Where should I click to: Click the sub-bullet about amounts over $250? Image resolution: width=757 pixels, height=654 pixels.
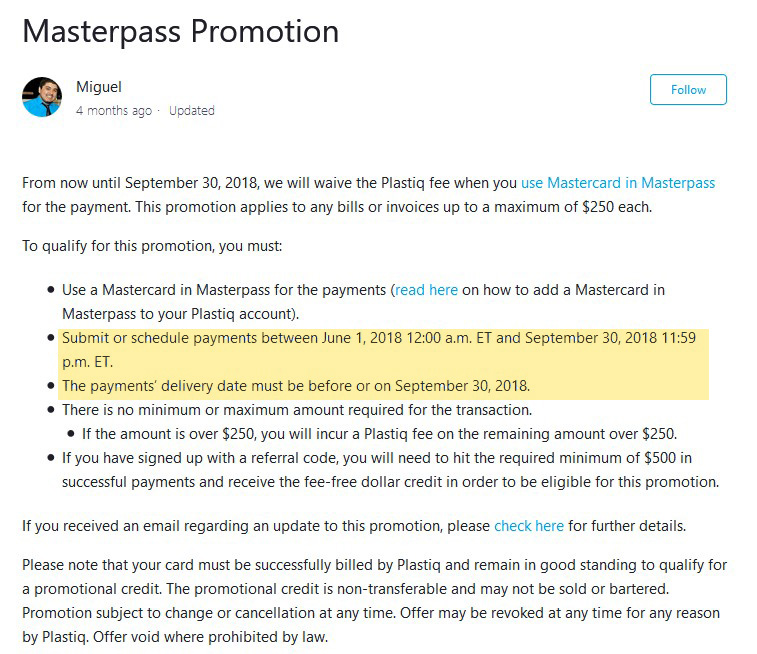[x=379, y=434]
